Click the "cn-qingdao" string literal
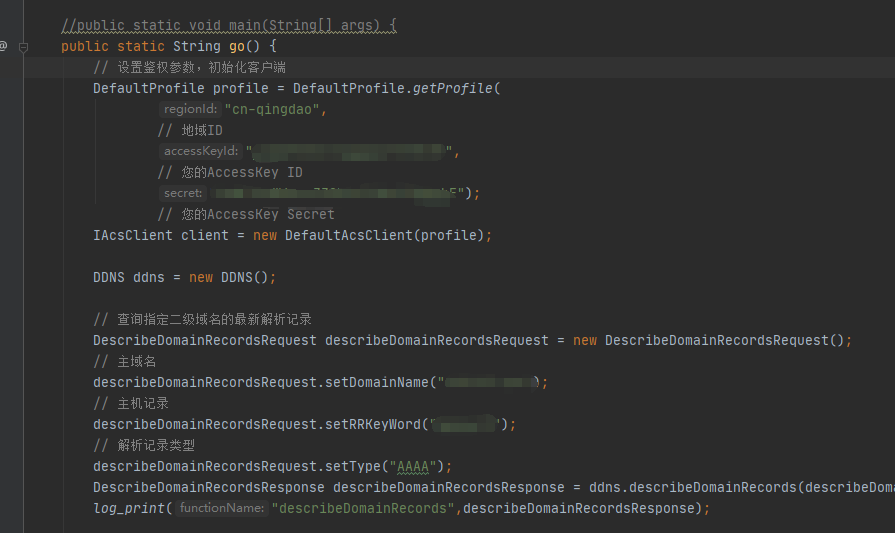895x533 pixels. pyautogui.click(x=272, y=110)
